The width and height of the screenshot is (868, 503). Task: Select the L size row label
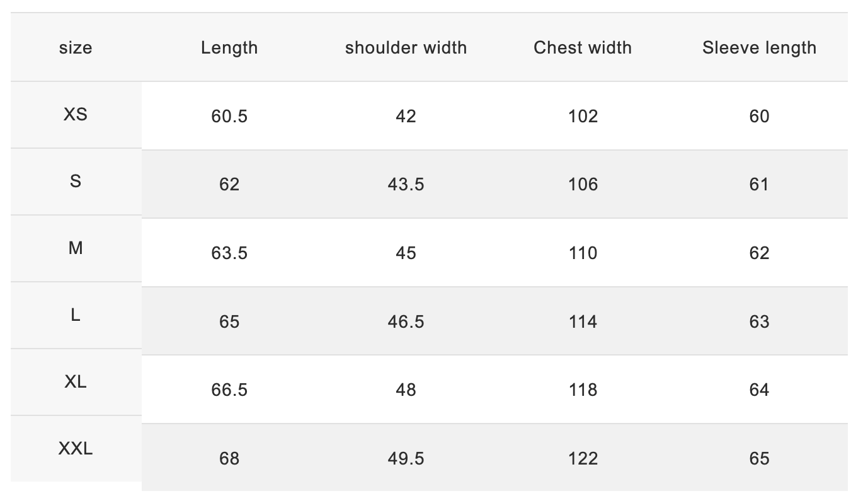(x=76, y=315)
